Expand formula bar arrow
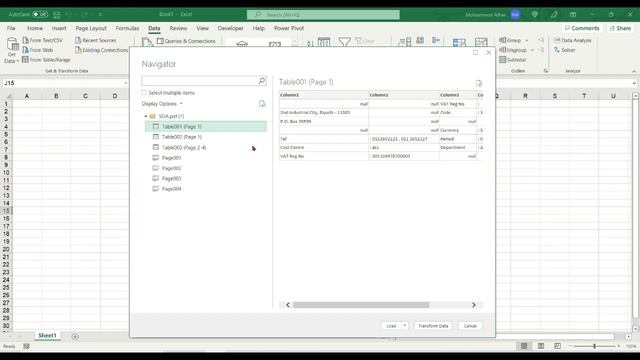The height and width of the screenshot is (360, 640). (634, 83)
